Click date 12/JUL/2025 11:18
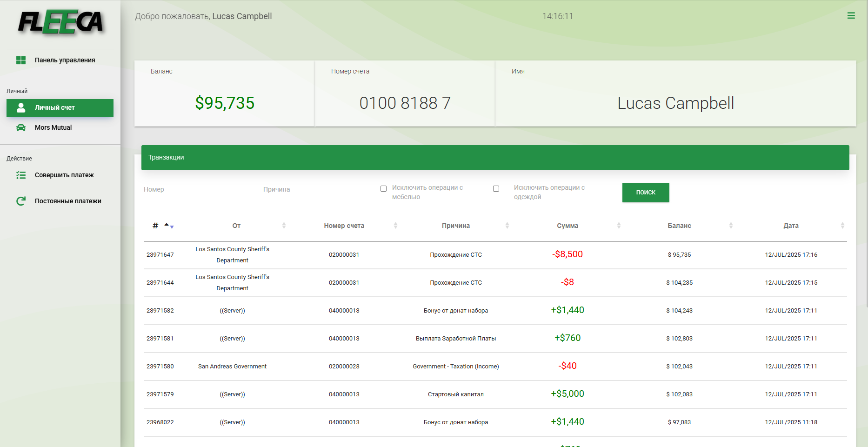Image resolution: width=868 pixels, height=447 pixels. pyautogui.click(x=791, y=422)
